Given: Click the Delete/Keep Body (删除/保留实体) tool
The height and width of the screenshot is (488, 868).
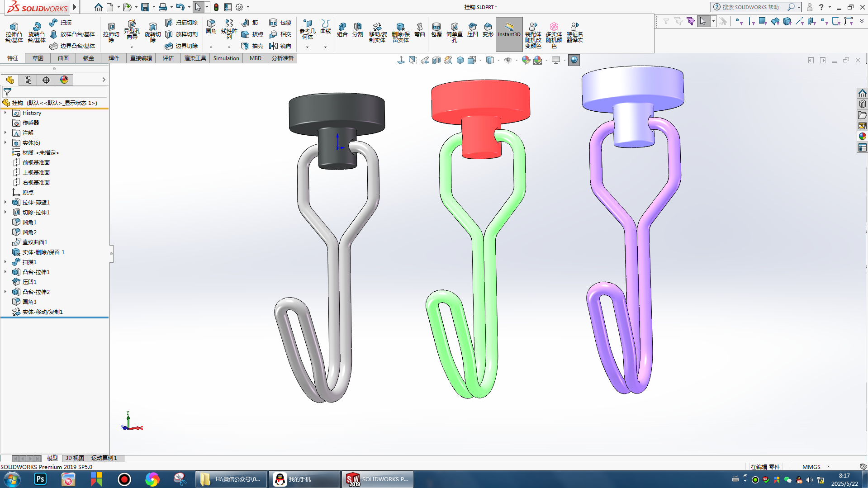Looking at the screenshot, I should tap(401, 33).
